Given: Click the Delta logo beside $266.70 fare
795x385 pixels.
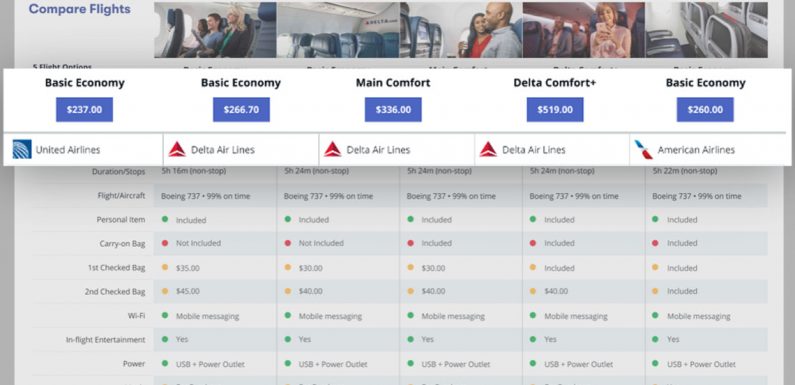Looking at the screenshot, I should pos(177,150).
